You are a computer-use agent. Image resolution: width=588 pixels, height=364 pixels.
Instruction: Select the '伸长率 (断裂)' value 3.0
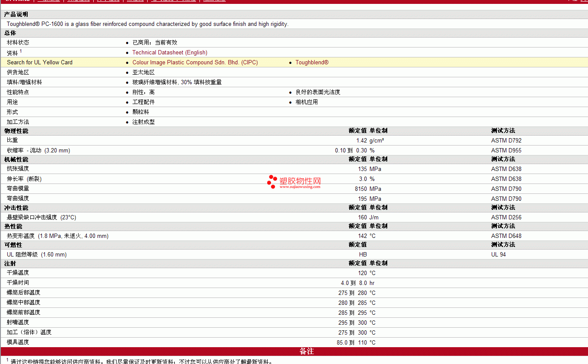click(x=363, y=179)
